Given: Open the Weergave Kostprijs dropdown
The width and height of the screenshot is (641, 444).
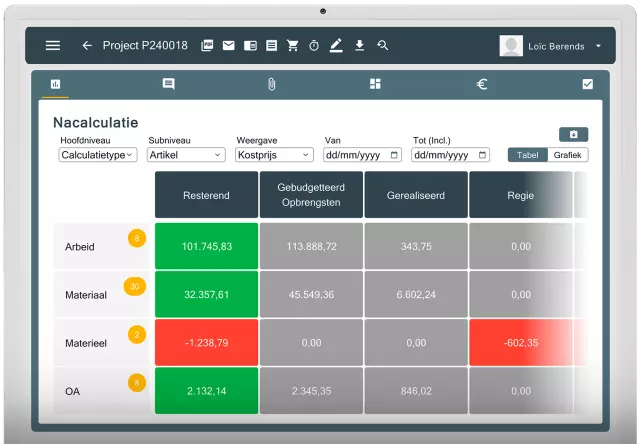Looking at the screenshot, I should 274,155.
